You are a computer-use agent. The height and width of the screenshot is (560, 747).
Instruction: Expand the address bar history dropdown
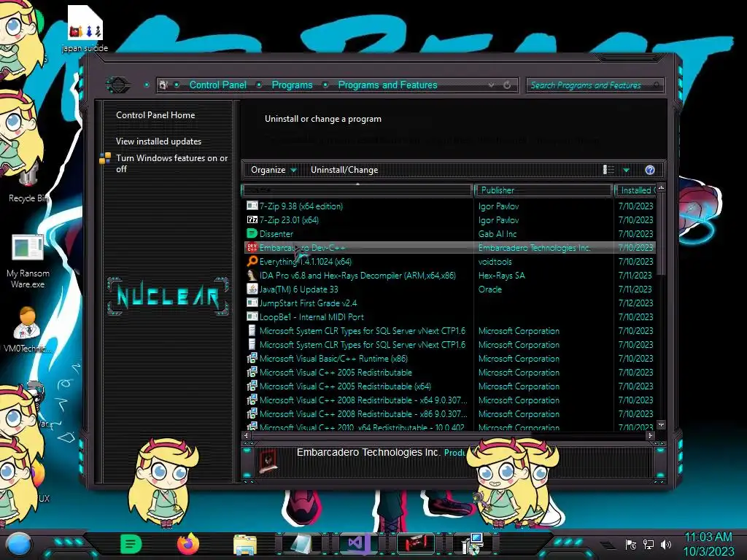(491, 85)
